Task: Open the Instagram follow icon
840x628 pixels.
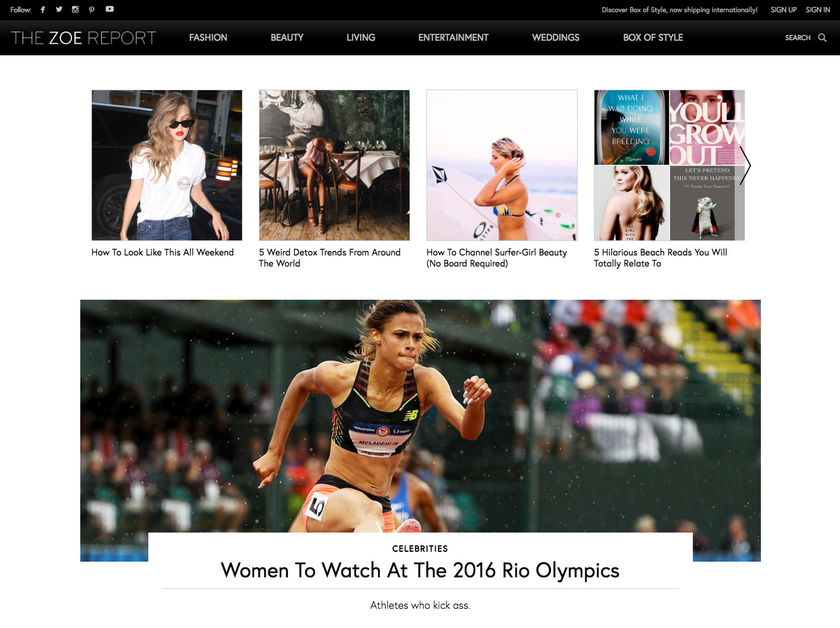Action: 75,9
